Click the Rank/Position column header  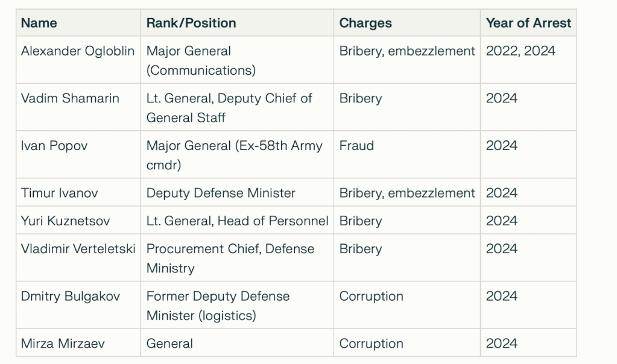(191, 23)
